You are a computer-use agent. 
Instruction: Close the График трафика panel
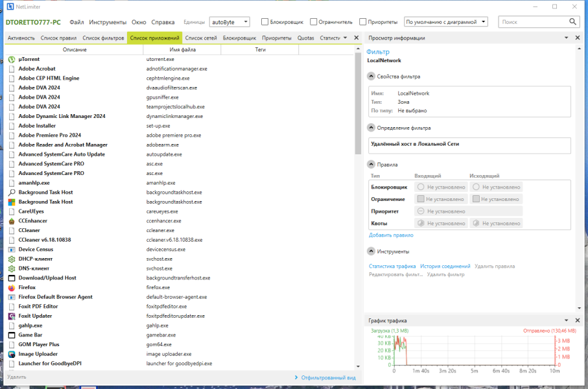(578, 320)
